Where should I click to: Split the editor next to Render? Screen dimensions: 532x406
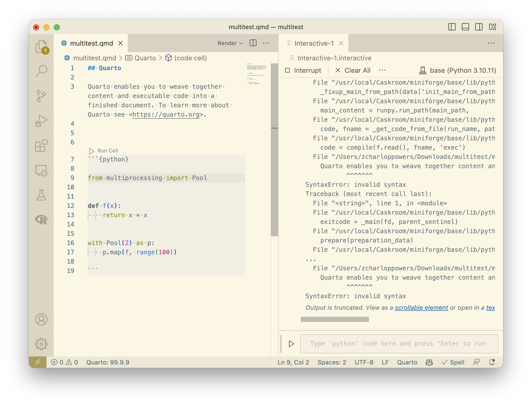pyautogui.click(x=253, y=43)
